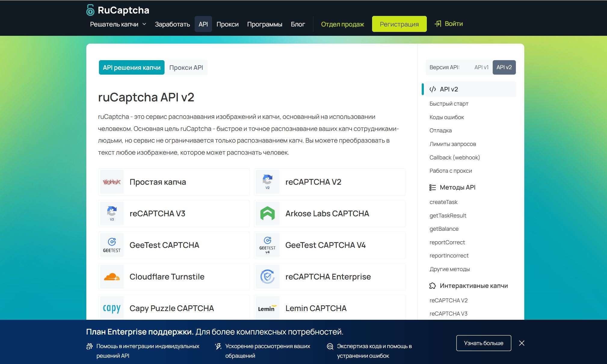Screen dimensions: 607x364
Task: Switch to the Прокси API tab
Action: [186, 68]
